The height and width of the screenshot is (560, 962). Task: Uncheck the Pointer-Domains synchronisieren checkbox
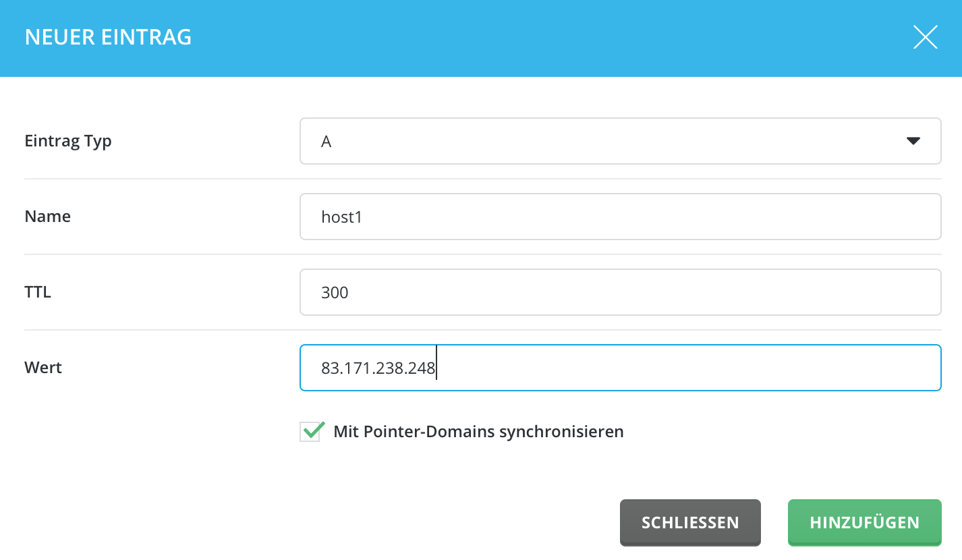click(310, 432)
